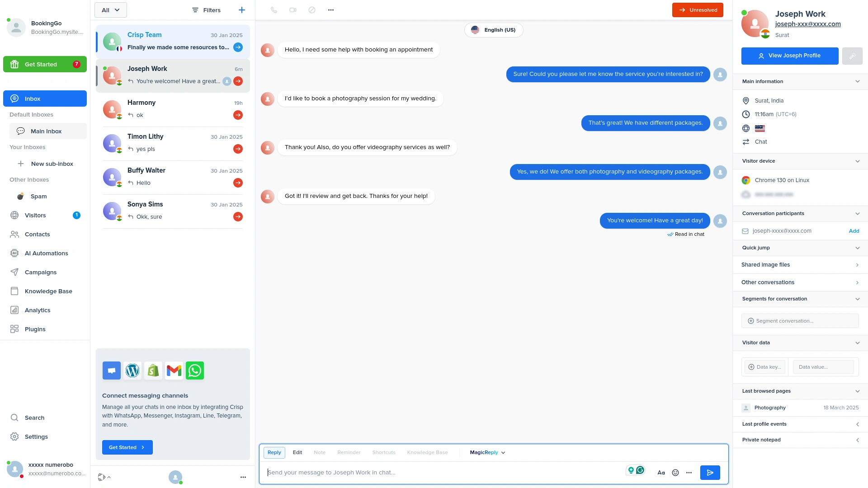Open edit icon beside View Joseph Profile

point(852,56)
